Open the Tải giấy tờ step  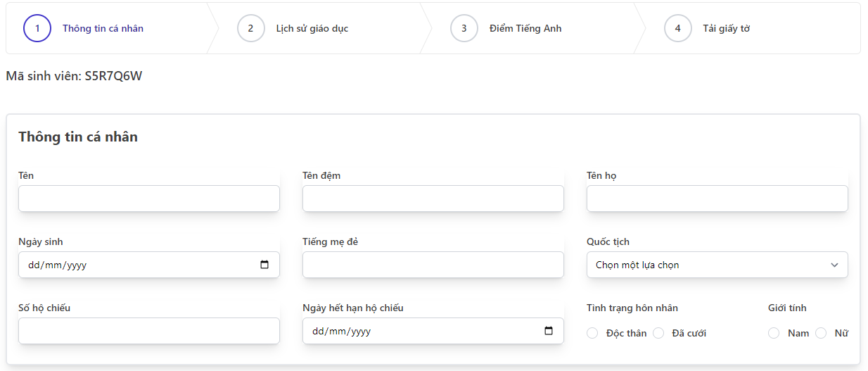726,29
